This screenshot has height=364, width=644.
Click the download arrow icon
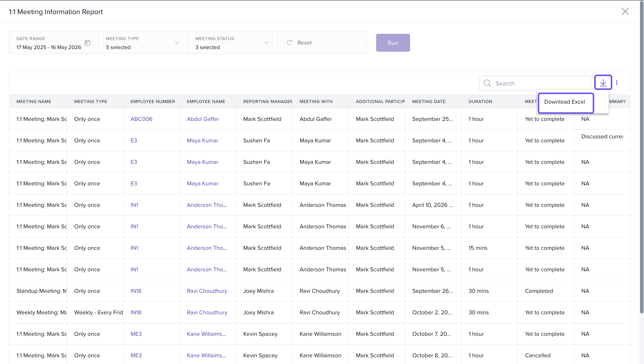click(x=603, y=82)
